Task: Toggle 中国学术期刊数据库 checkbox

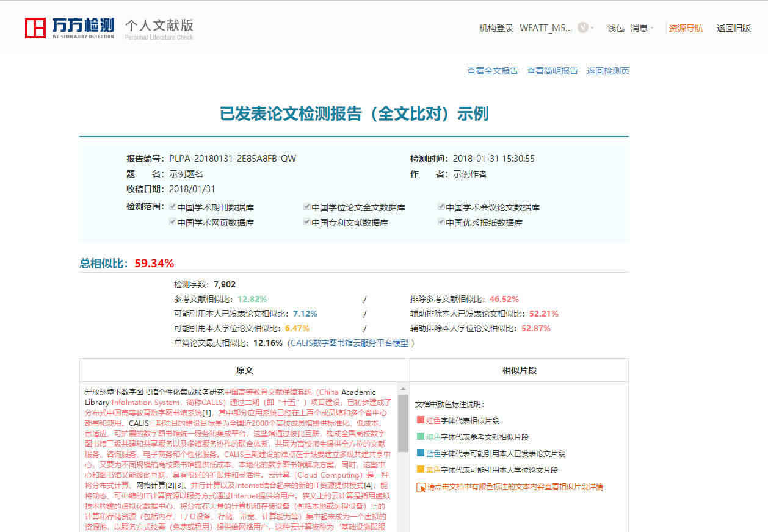Action: click(173, 207)
